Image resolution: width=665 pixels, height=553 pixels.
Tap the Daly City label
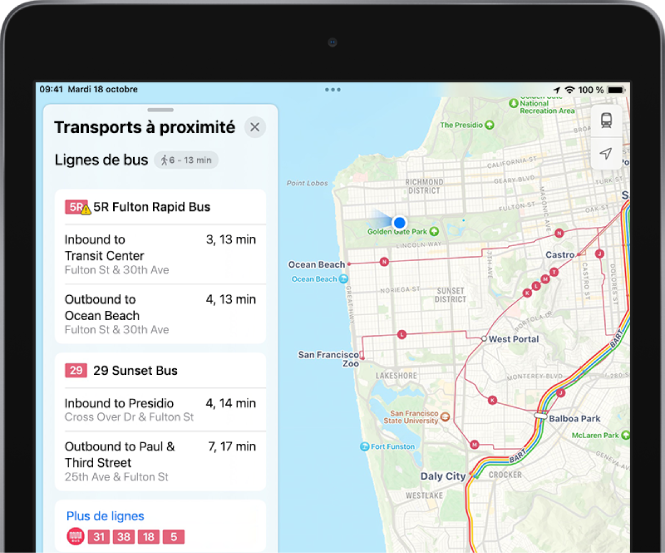click(443, 476)
